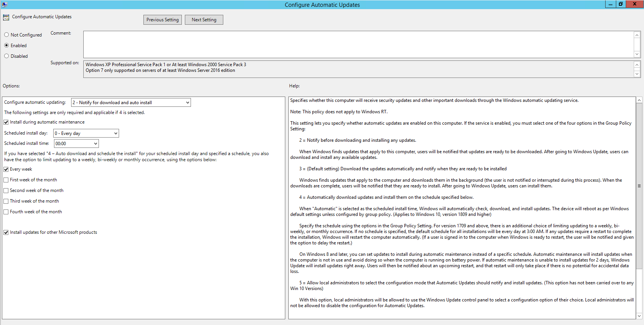644x325 pixels.
Task: Click the Help pane vertical scrollbar thumb
Action: pos(639,186)
